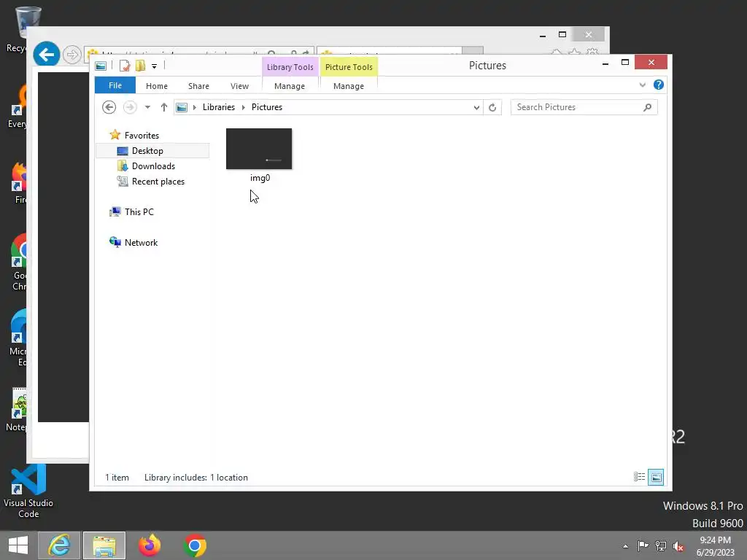Image resolution: width=747 pixels, height=560 pixels.
Task: Expand the chevron between Libraries and Pictures
Action: [244, 108]
